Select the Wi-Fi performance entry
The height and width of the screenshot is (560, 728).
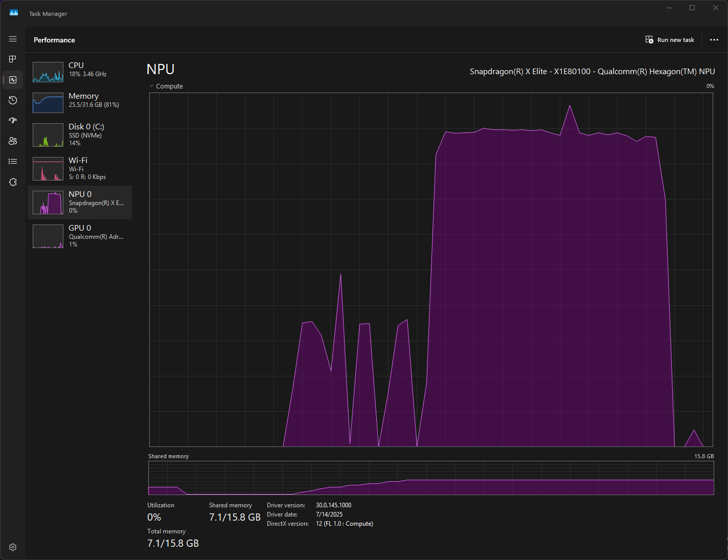(x=79, y=168)
